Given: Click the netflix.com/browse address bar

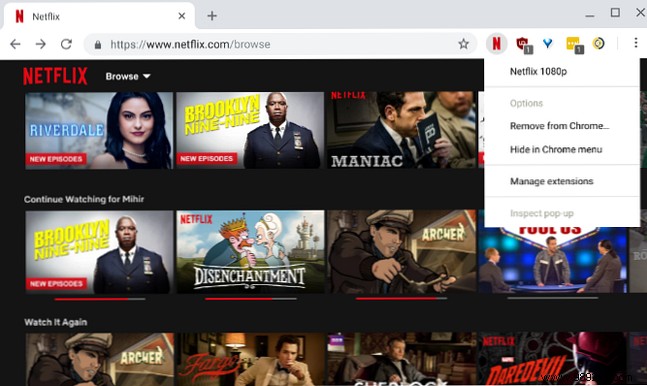Looking at the screenshot, I should point(281,44).
